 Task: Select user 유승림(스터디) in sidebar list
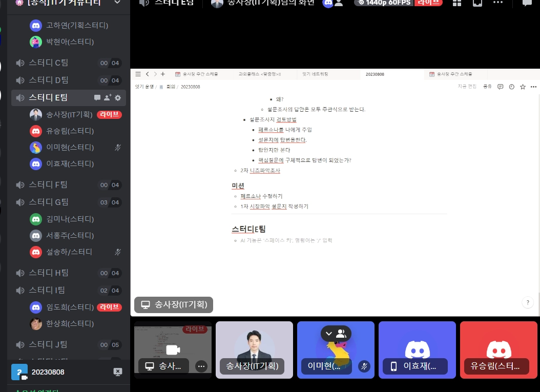click(76, 131)
